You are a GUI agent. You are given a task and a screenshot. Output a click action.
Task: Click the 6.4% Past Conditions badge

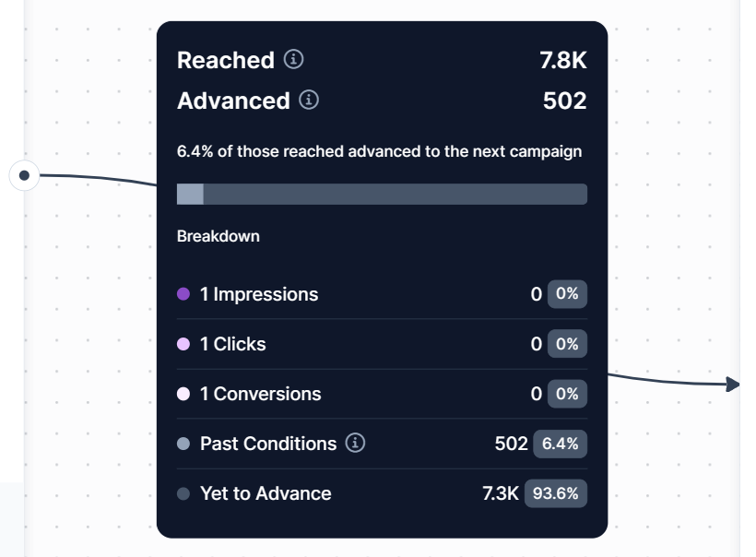[560, 444]
